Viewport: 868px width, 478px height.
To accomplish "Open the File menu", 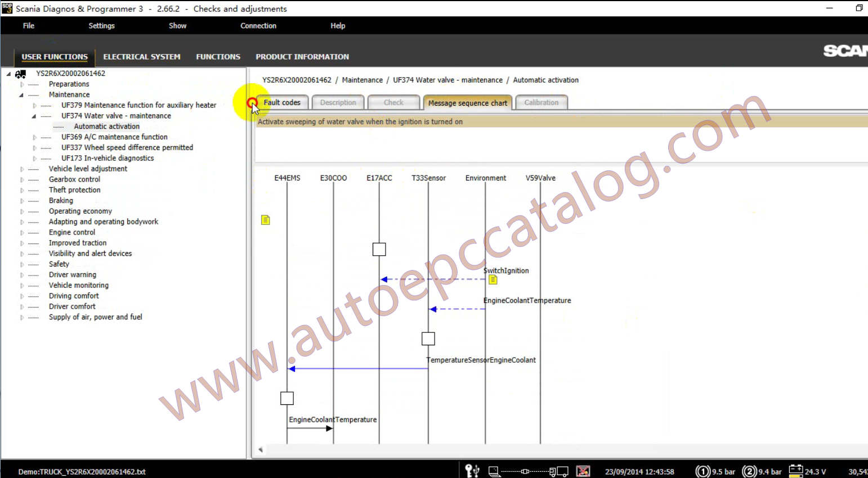I will (x=29, y=26).
